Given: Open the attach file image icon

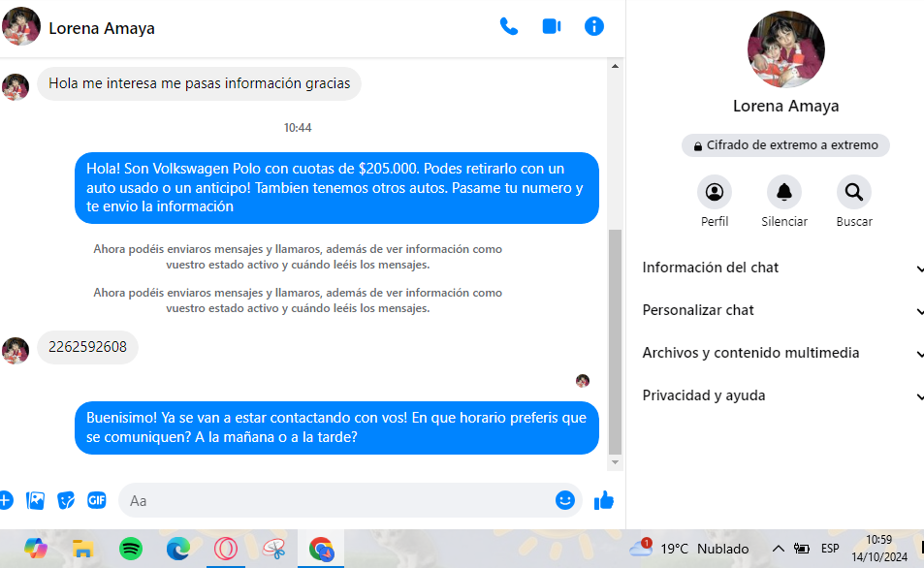Looking at the screenshot, I should pos(36,500).
